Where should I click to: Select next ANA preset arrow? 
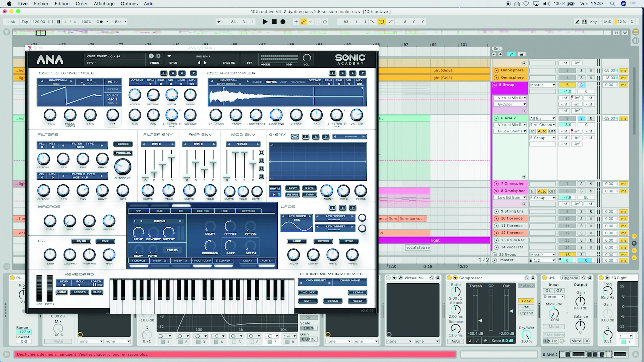tap(205, 63)
